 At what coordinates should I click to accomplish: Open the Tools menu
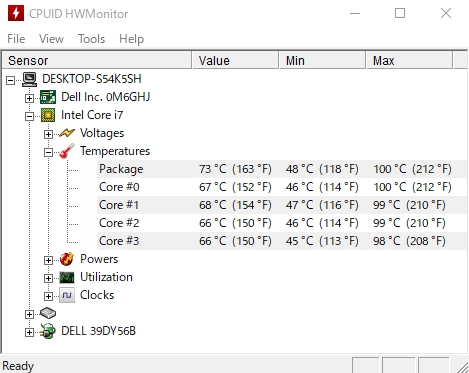(x=91, y=39)
